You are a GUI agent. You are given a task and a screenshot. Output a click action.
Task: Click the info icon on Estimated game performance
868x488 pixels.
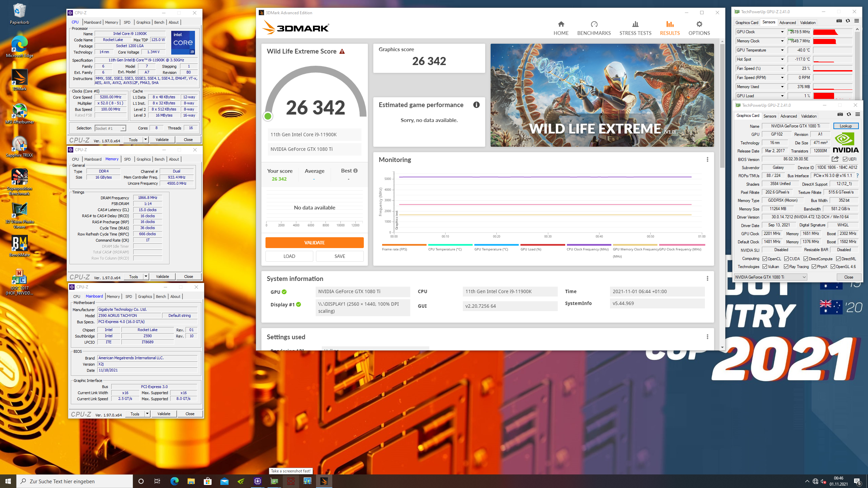[x=476, y=105]
